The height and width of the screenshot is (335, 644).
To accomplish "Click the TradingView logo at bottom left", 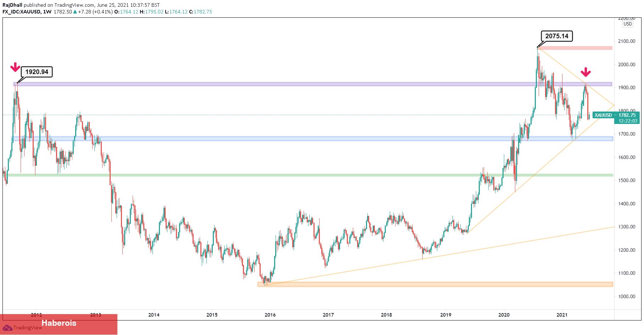I will pyautogui.click(x=22, y=328).
